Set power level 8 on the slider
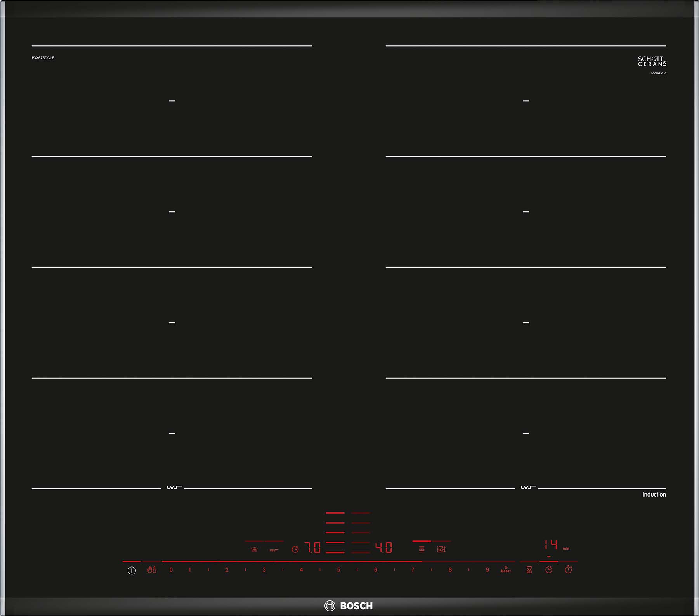 pyautogui.click(x=450, y=570)
